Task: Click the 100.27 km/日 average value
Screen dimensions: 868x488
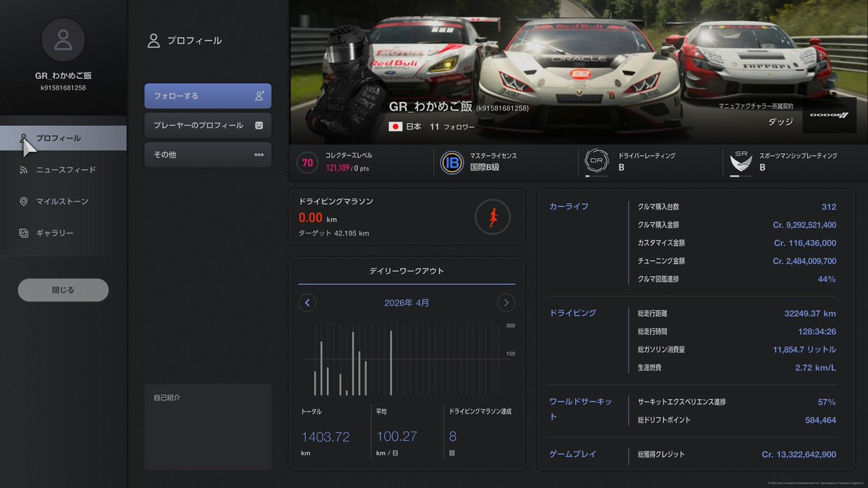Action: coord(396,436)
